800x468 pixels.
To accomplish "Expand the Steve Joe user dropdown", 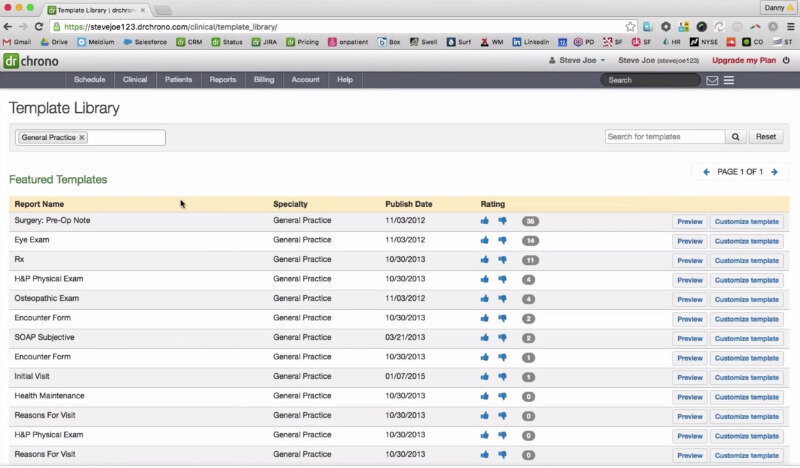I will pos(578,61).
